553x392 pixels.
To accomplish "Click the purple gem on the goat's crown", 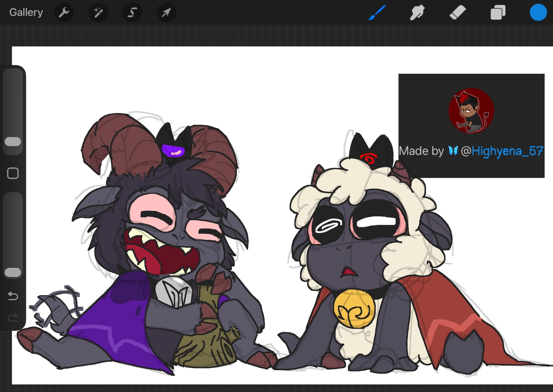I will (173, 151).
